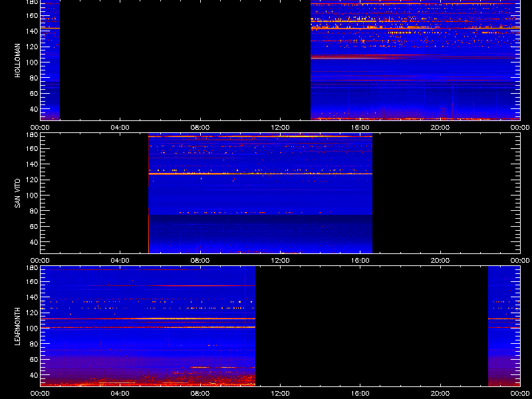The width and height of the screenshot is (532, 399).
Task: Click bright Learmonth band near 112 MHz
Action: [x=148, y=319]
